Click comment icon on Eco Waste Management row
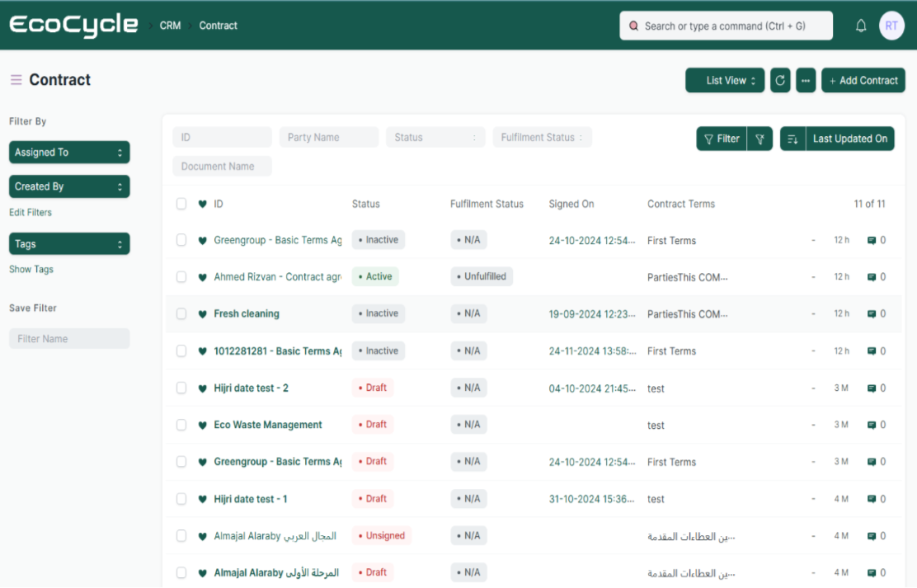Viewport: 917px width, 588px height. pyautogui.click(x=872, y=425)
